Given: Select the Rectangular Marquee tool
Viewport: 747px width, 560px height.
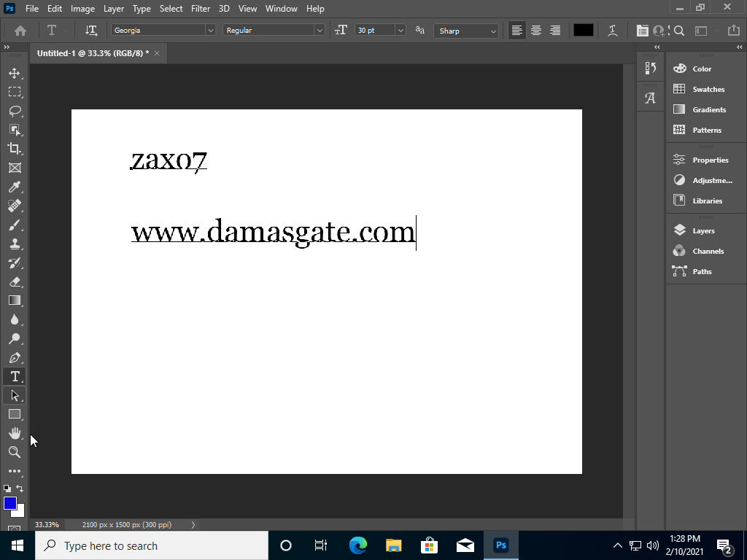Looking at the screenshot, I should tap(15, 92).
